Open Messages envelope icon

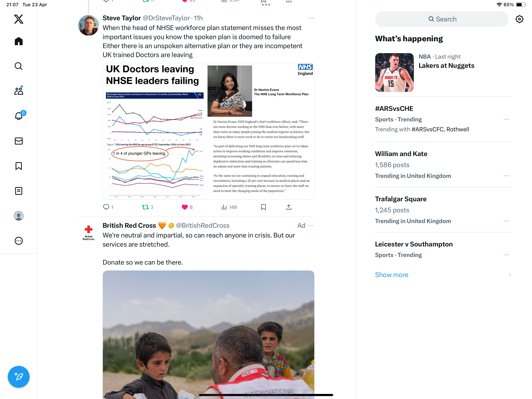point(18,141)
